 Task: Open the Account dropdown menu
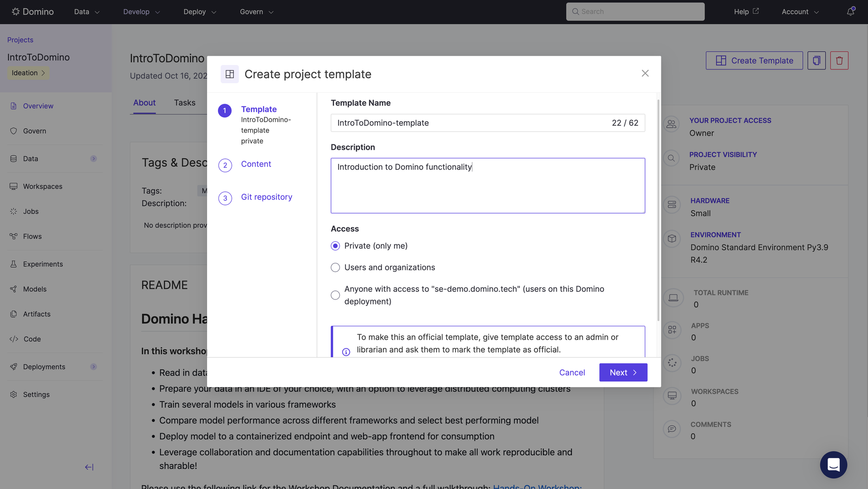click(x=800, y=12)
